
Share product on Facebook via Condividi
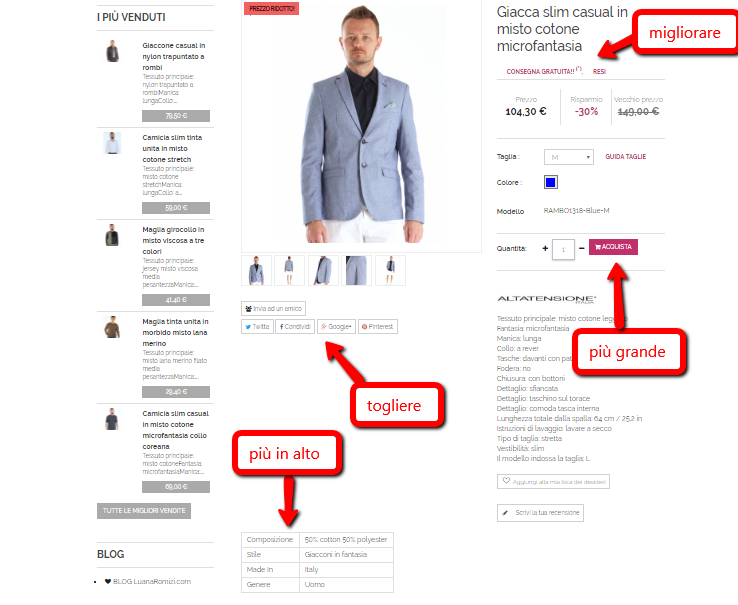coord(295,326)
